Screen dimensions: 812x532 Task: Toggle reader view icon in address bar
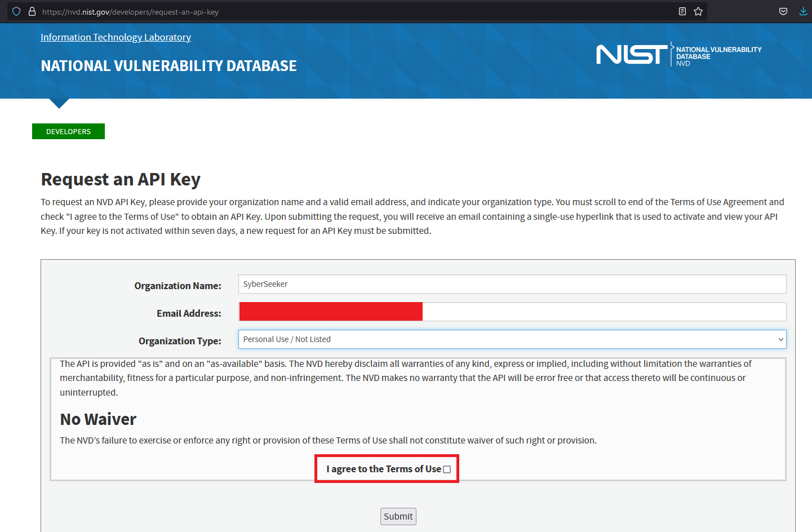tap(682, 11)
